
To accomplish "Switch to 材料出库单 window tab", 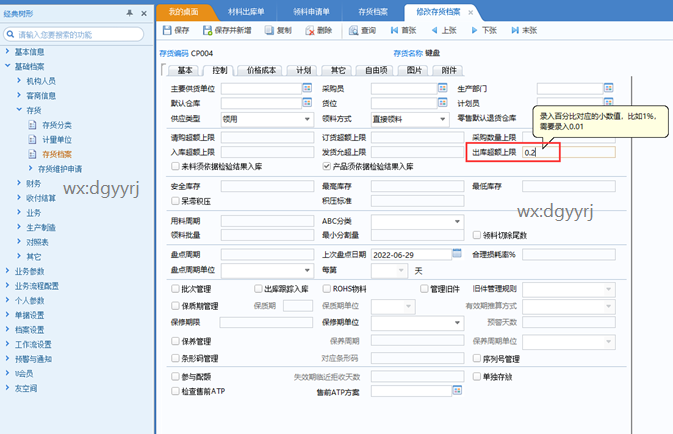I will point(246,12).
